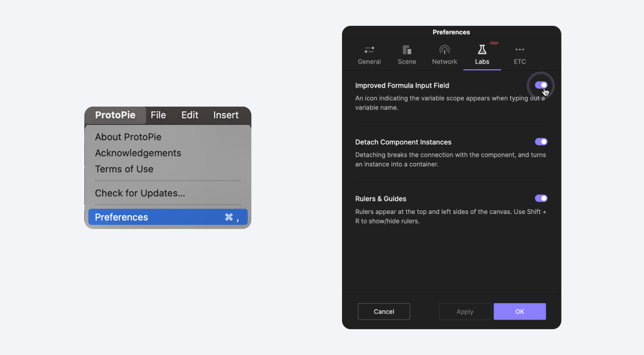Click the Cancel button

tap(384, 312)
